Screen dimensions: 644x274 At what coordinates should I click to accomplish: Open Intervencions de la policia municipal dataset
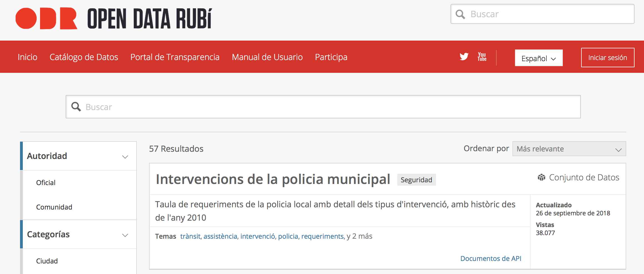273,179
